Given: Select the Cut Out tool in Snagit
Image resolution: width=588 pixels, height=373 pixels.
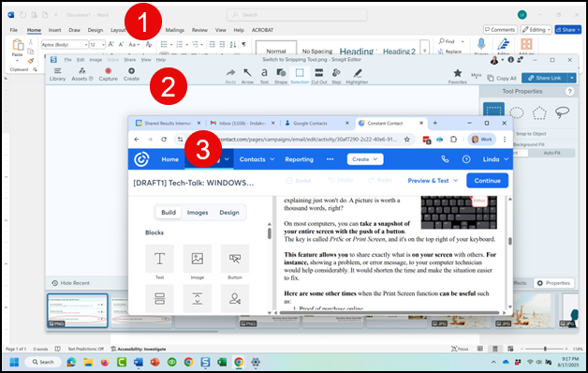Looking at the screenshot, I should click(x=319, y=76).
